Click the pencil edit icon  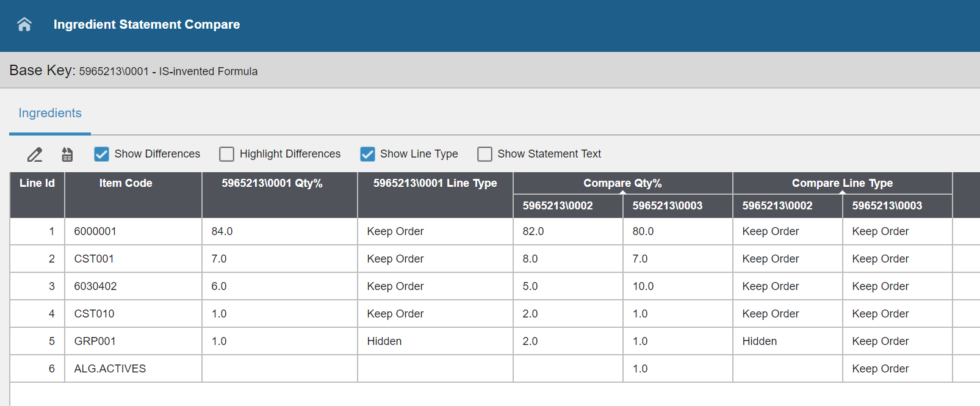click(35, 154)
